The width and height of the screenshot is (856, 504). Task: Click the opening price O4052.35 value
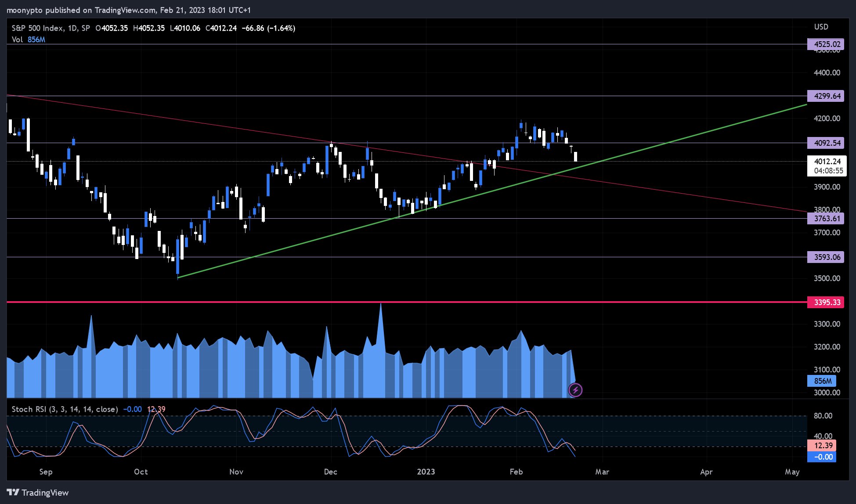pyautogui.click(x=112, y=28)
